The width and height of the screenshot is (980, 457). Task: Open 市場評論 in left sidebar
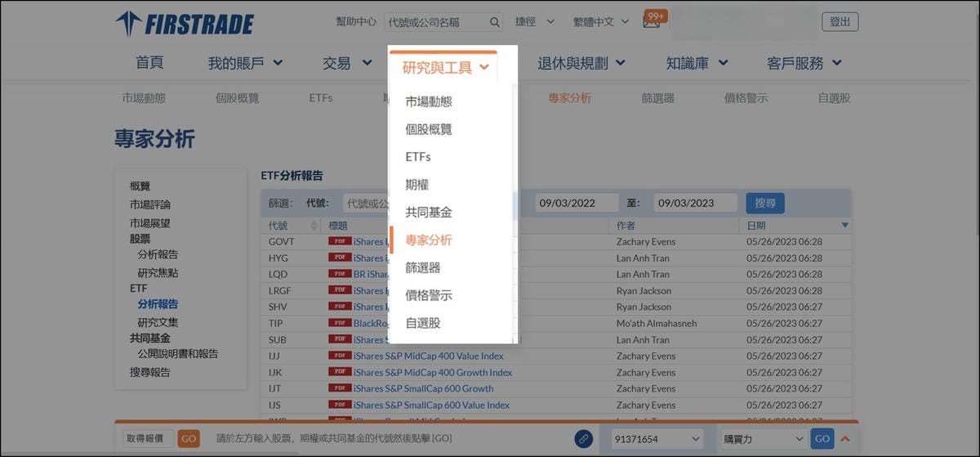150,204
